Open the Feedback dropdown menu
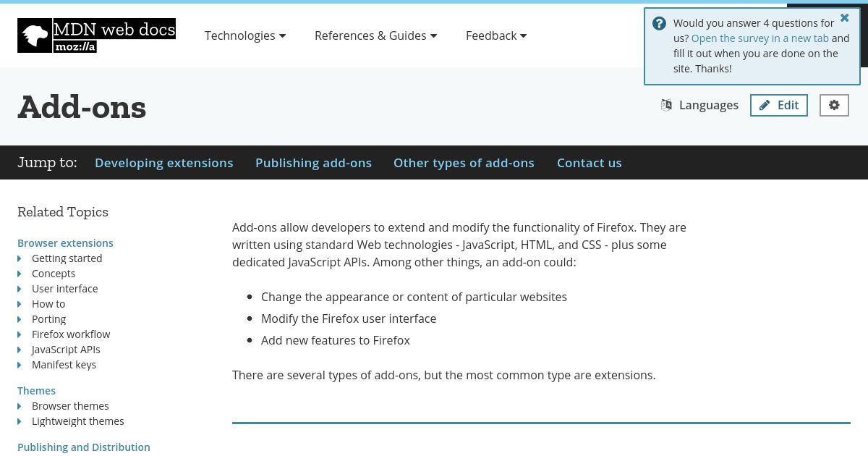The image size is (868, 456). pos(496,35)
